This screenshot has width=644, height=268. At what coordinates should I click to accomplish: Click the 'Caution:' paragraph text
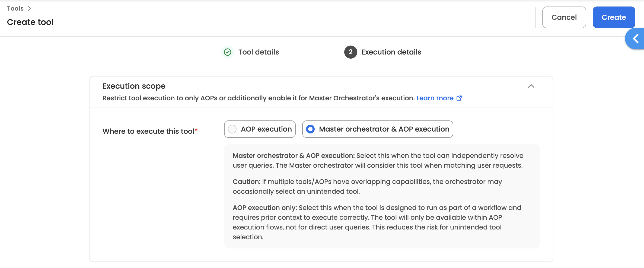coord(367,186)
